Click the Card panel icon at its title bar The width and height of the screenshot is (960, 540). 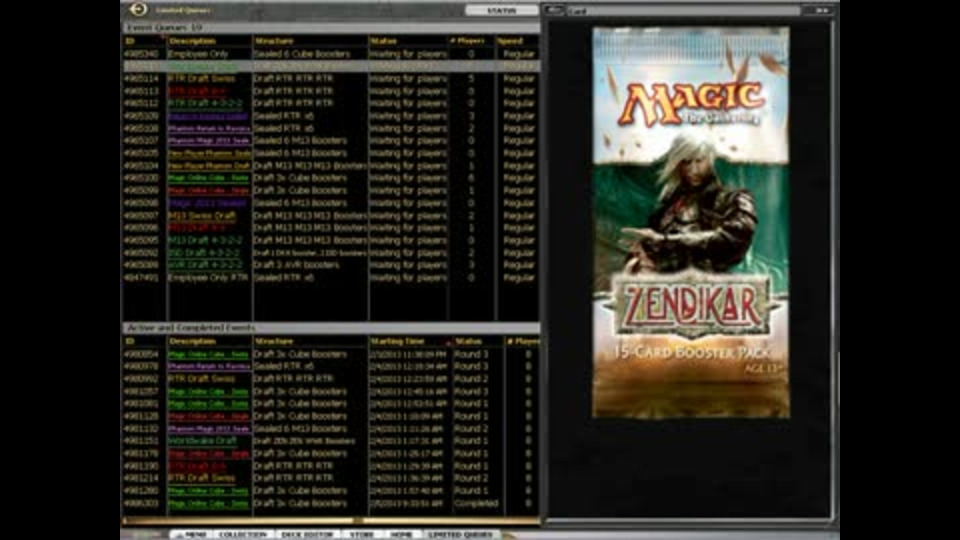tap(553, 10)
